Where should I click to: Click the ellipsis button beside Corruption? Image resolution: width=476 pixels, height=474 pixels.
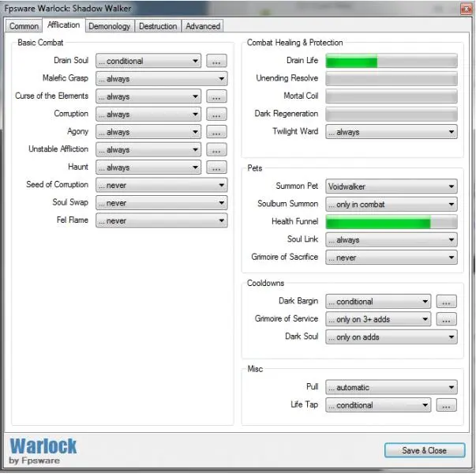pyautogui.click(x=216, y=115)
